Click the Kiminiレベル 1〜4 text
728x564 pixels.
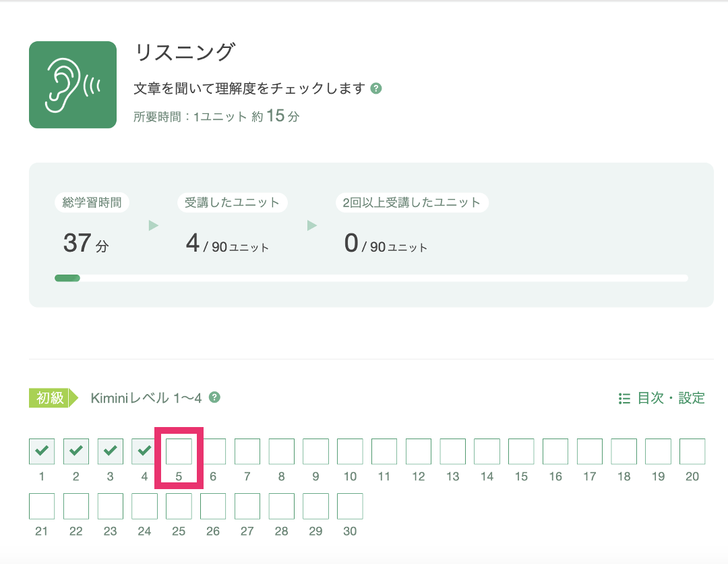146,397
